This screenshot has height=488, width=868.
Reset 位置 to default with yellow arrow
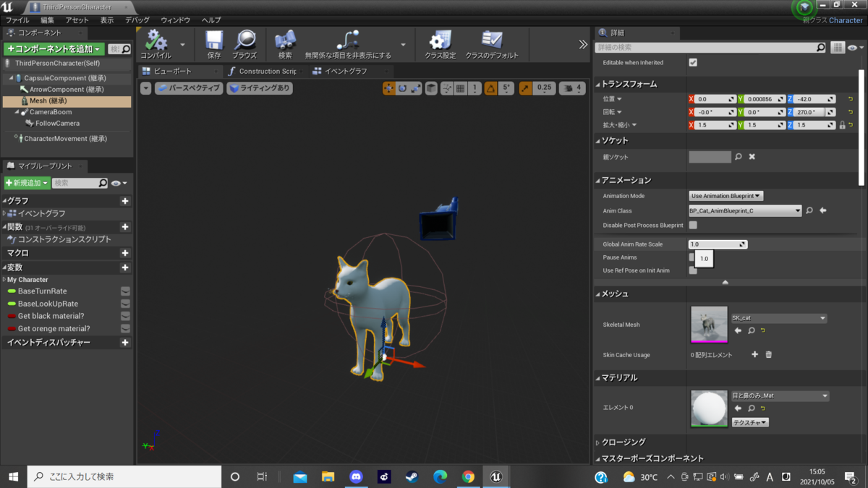click(x=851, y=99)
